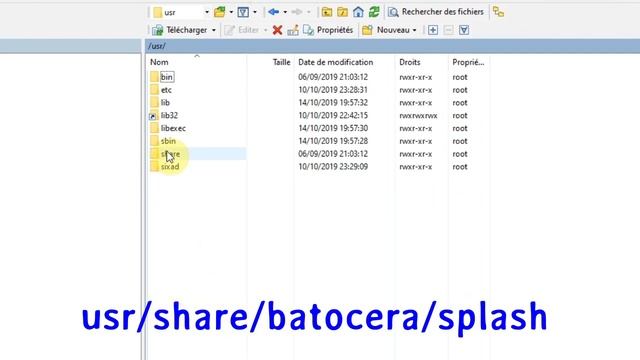Click date 10/10/2019 23:28:31

point(333,90)
